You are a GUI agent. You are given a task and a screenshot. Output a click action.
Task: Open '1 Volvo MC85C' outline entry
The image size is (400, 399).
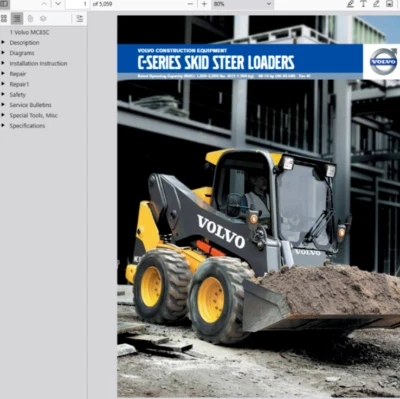pyautogui.click(x=29, y=32)
